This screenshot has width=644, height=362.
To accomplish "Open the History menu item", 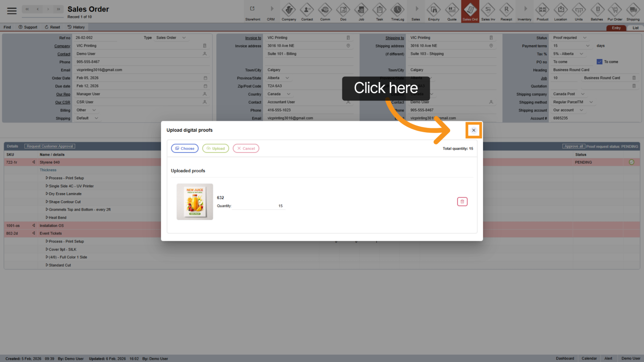I will point(76,27).
